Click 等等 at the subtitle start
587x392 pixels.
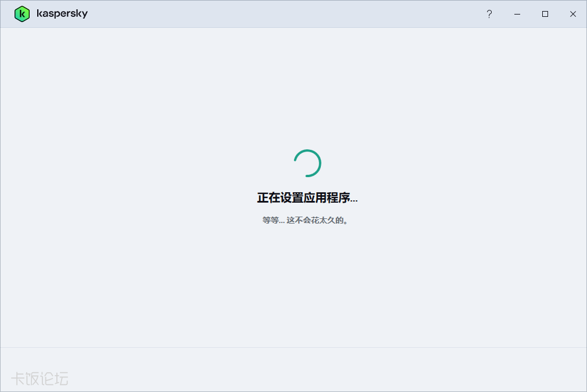click(270, 221)
